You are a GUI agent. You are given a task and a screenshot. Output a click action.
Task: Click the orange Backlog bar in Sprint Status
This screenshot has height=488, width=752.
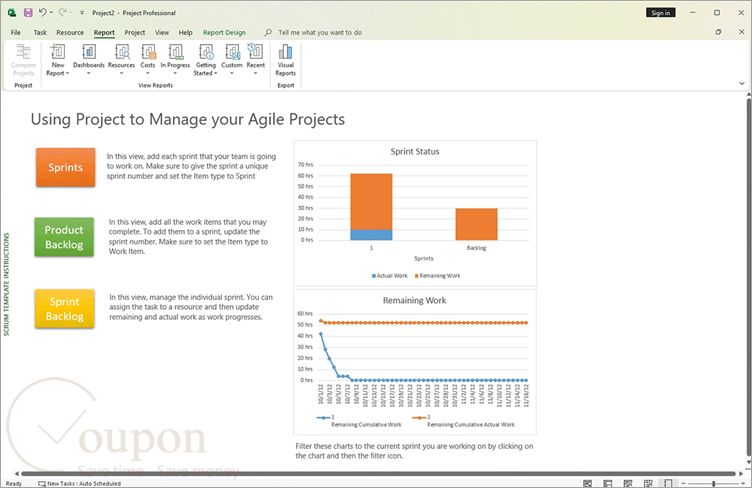point(476,224)
